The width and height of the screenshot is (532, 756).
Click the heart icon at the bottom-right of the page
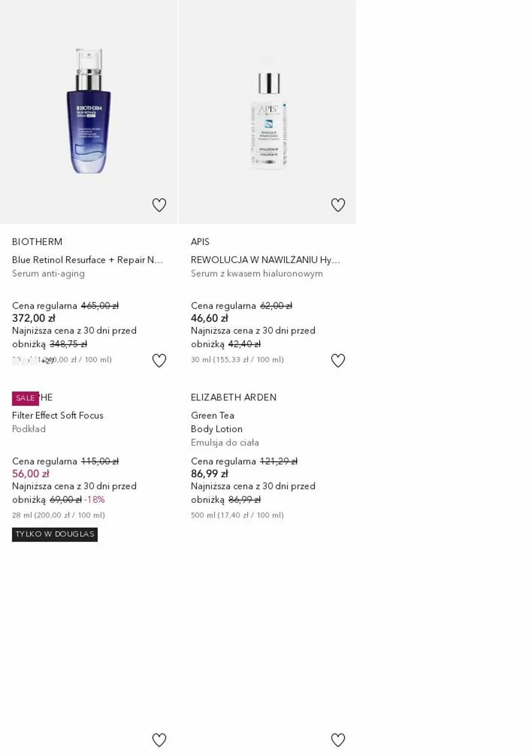point(338,740)
